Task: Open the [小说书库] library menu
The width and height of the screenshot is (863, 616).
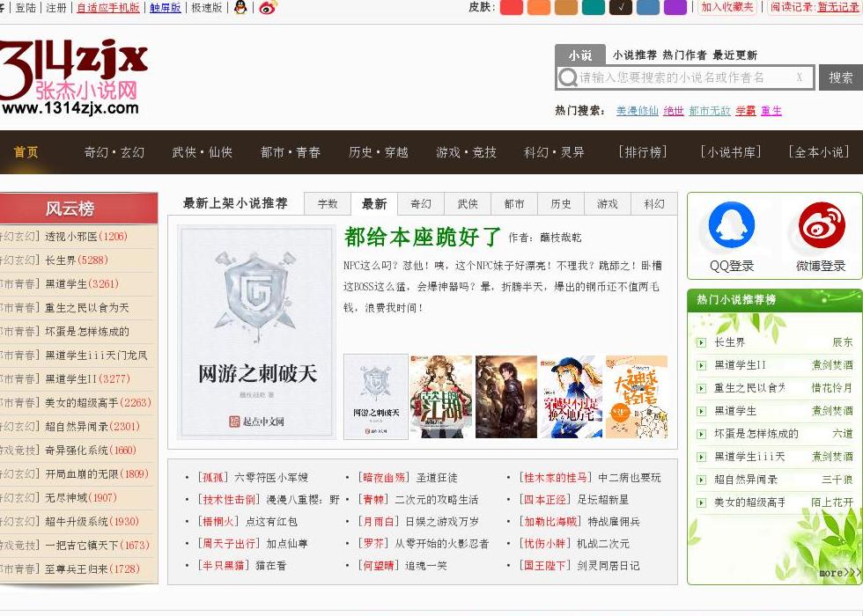Action: pyautogui.click(x=731, y=152)
